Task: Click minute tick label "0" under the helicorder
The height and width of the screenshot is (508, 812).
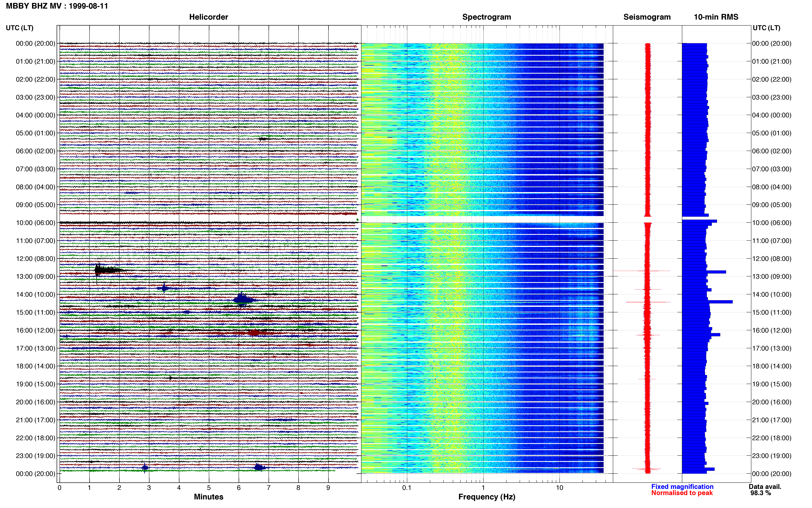Action: 59,488
